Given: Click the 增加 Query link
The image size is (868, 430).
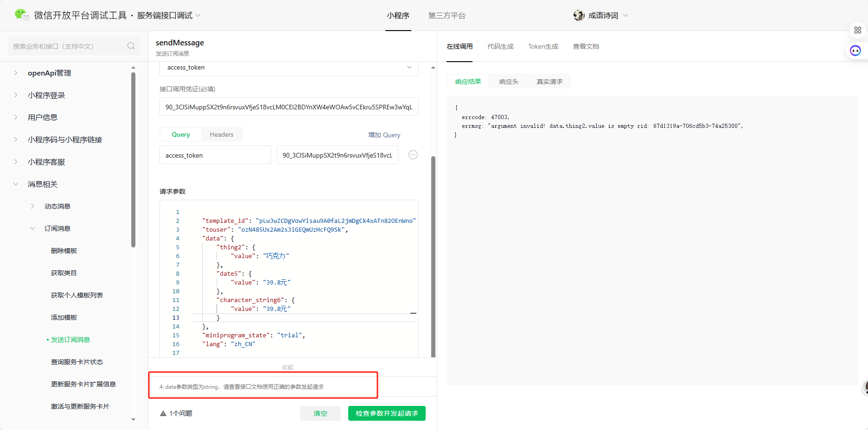Looking at the screenshot, I should click(x=384, y=135).
